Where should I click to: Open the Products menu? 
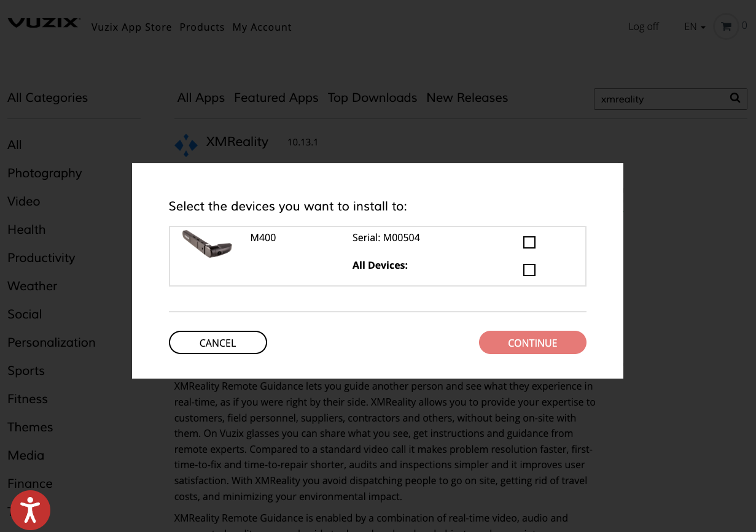202,27
